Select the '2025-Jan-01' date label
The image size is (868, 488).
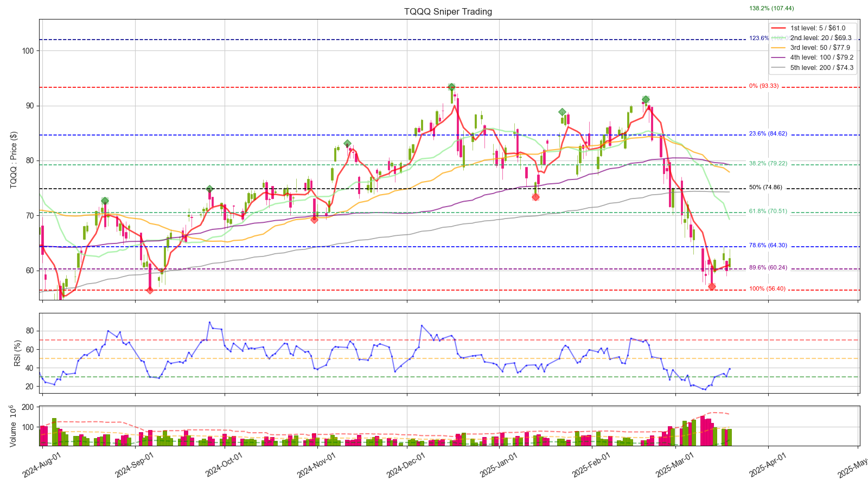coord(499,465)
